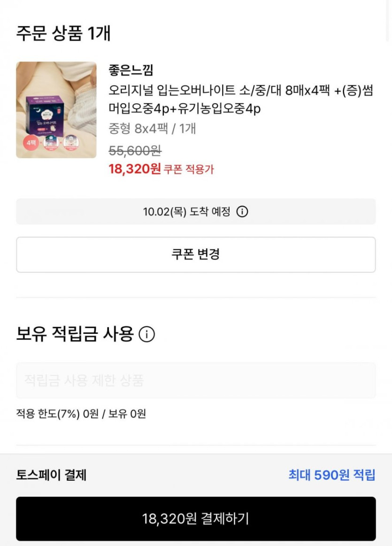
Task: Open the 오리지널 입는오버나이트 product title
Action: coord(241,100)
